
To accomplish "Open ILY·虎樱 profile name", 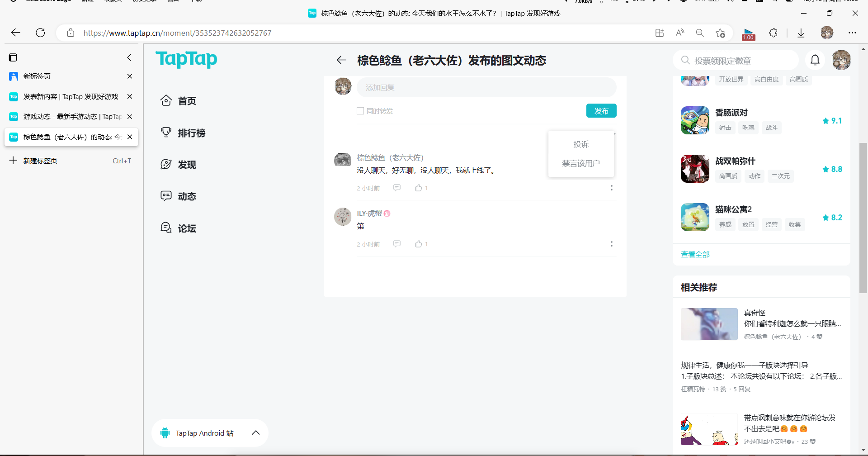I will tap(370, 214).
